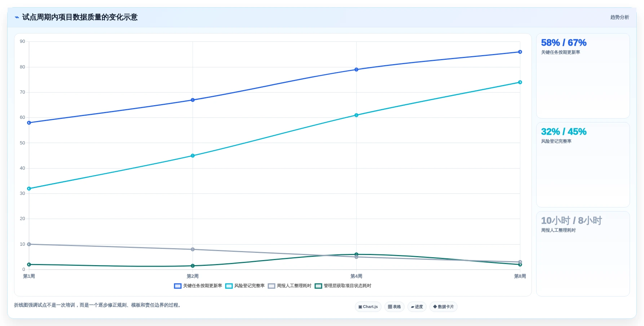The width and height of the screenshot is (644, 326).
Task: Click gray line data point at 第2周
Action: pos(193,249)
